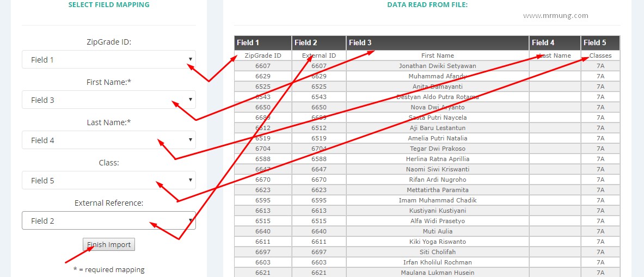The image size is (644, 277).
Task: Click External ID 6697 in Siti Cholifah's row
Action: coord(319,251)
